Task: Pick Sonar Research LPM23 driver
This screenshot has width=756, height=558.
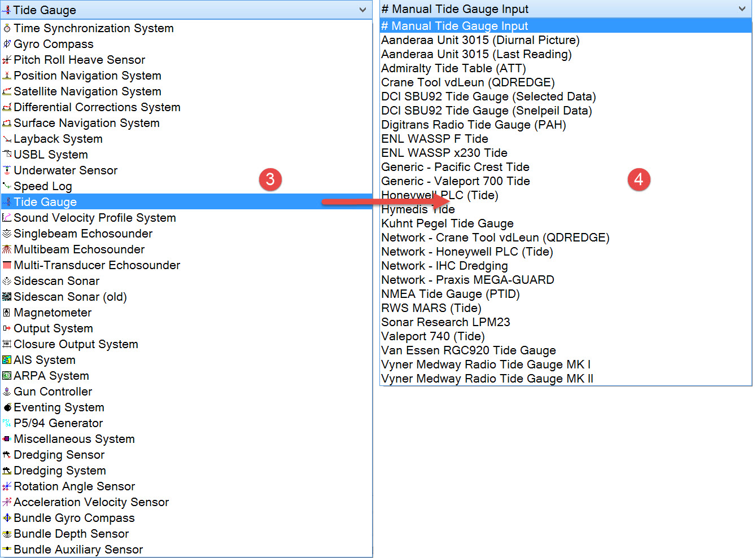Action: [x=566, y=322]
